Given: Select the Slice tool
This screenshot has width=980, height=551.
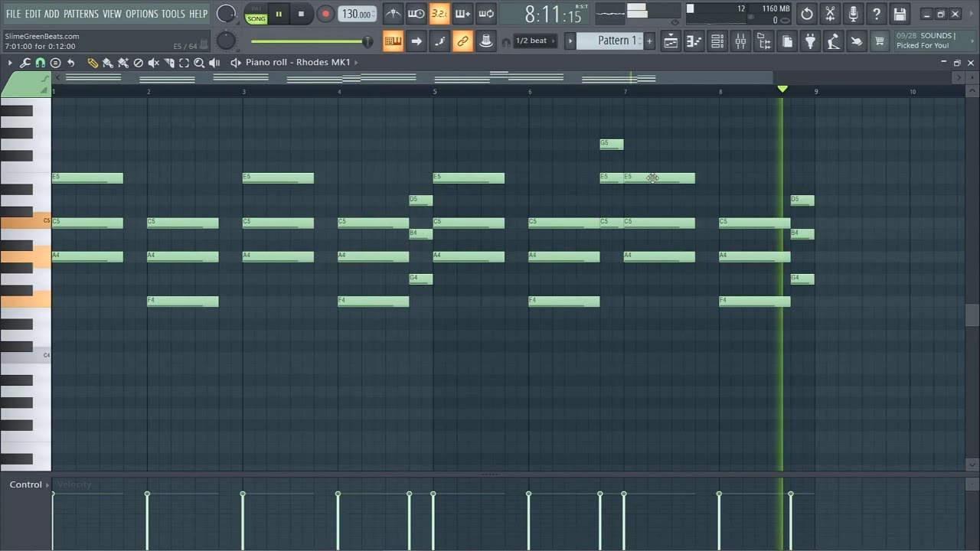Looking at the screenshot, I should pos(169,63).
